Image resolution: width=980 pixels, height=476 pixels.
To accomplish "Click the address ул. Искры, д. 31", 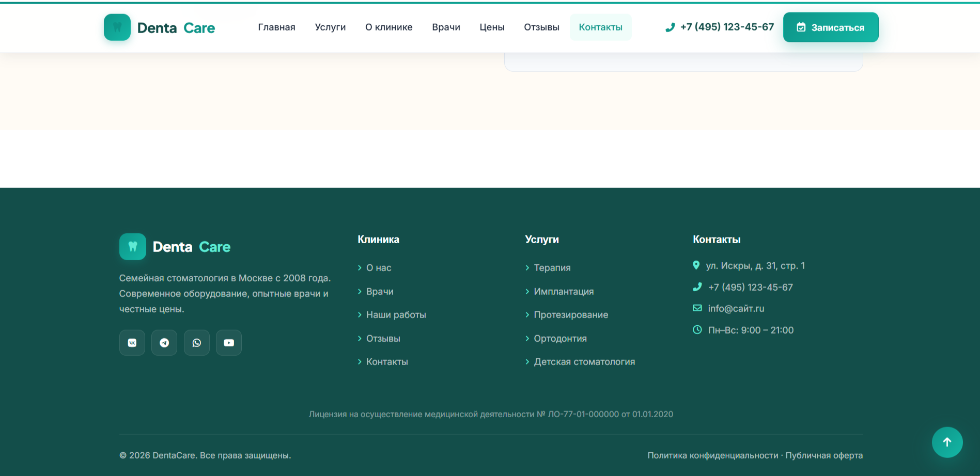I will [x=756, y=266].
